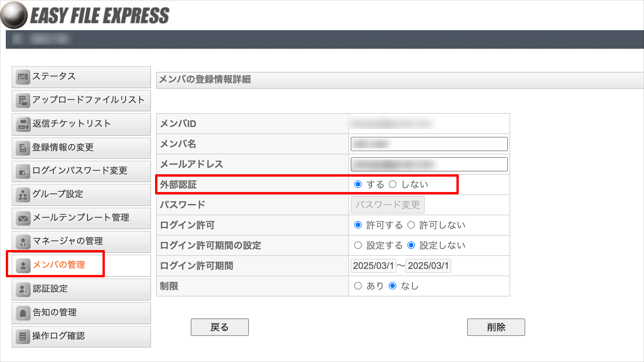Open マネージャの管理 menu item

(68, 241)
